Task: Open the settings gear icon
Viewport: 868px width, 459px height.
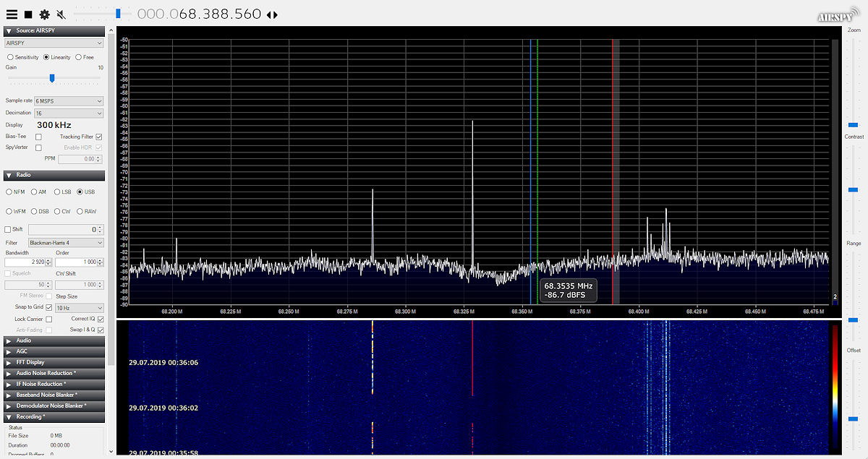Action: click(x=45, y=14)
